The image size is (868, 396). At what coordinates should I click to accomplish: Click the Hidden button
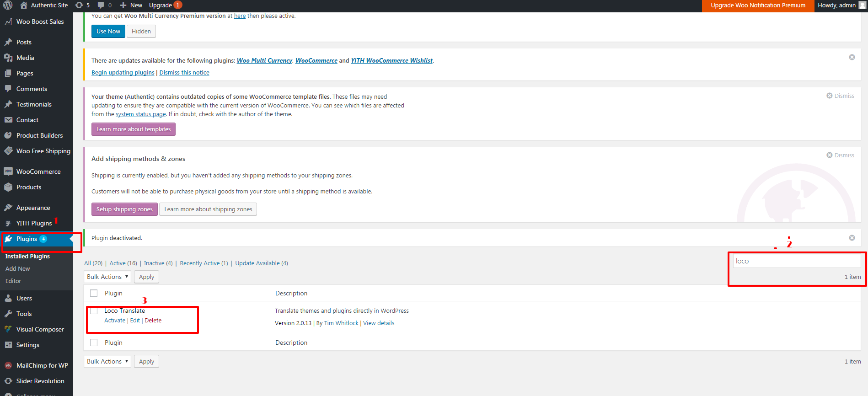pos(141,31)
